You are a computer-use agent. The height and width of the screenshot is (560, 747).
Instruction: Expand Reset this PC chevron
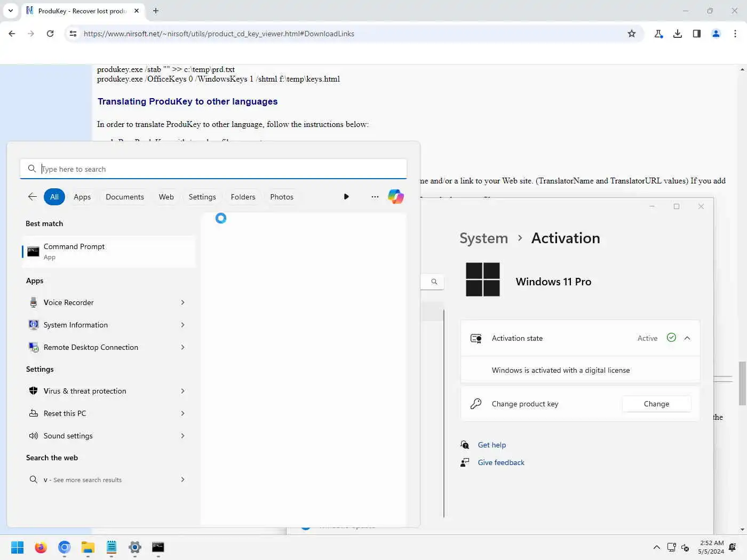182,413
